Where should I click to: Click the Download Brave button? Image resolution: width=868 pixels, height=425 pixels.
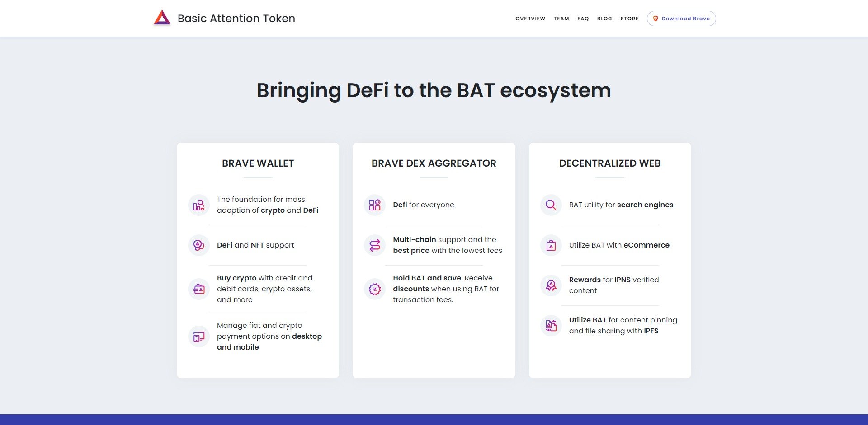click(x=681, y=19)
